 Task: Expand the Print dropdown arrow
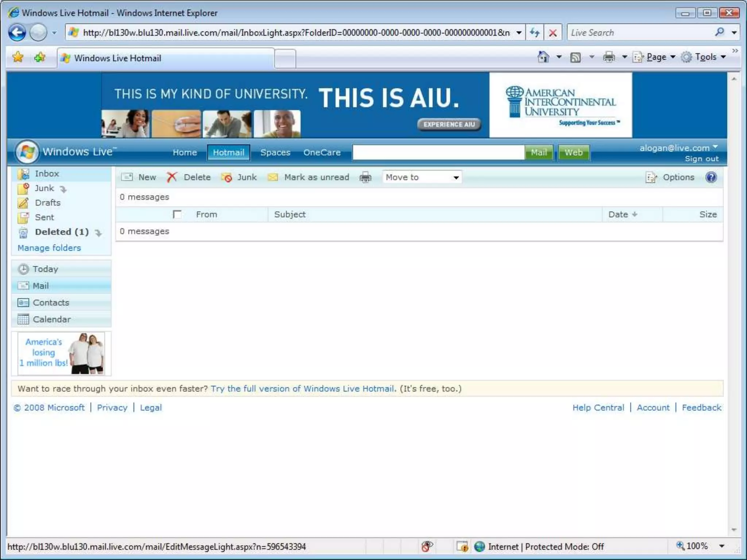[624, 57]
